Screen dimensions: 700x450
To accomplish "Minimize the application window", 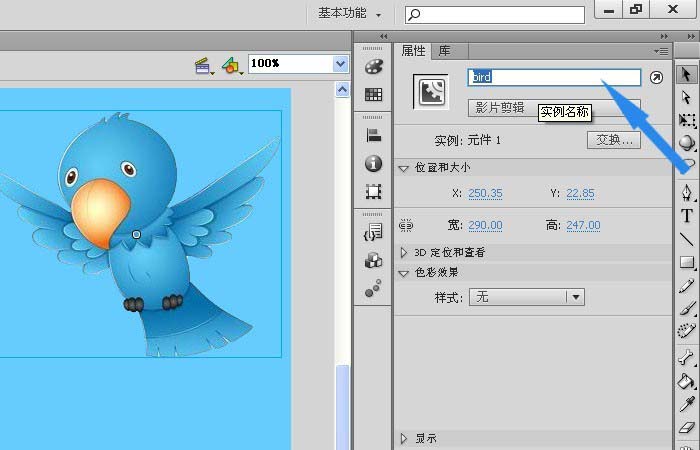I will click(x=608, y=10).
